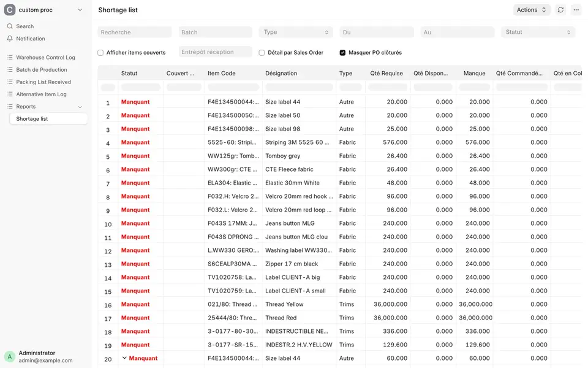The width and height of the screenshot is (588, 368).
Task: Click the Tomboy grey designation cell
Action: (283, 156)
